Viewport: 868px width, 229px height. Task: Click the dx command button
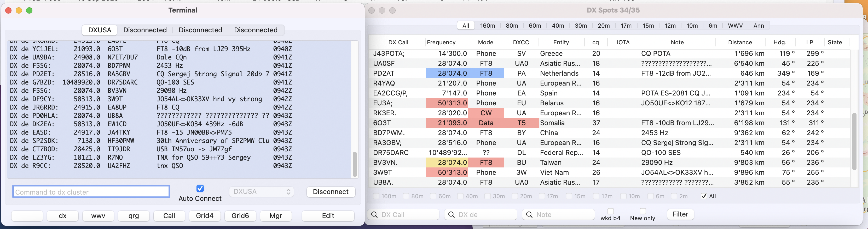[63, 216]
